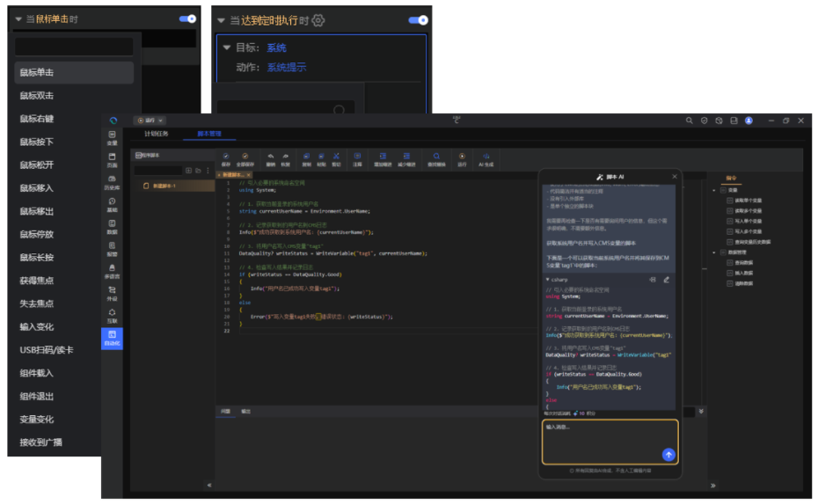Collapse the 目标: 系统 section arrow
This screenshot has height=504, width=818.
[227, 47]
